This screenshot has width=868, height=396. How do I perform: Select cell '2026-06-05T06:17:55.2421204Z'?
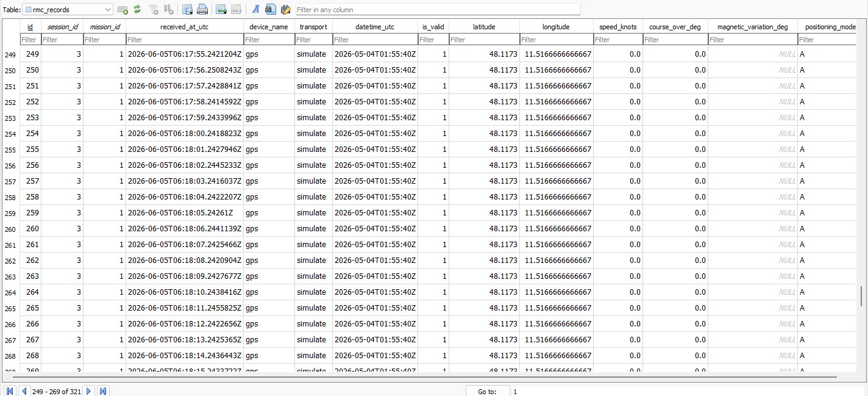(x=185, y=54)
